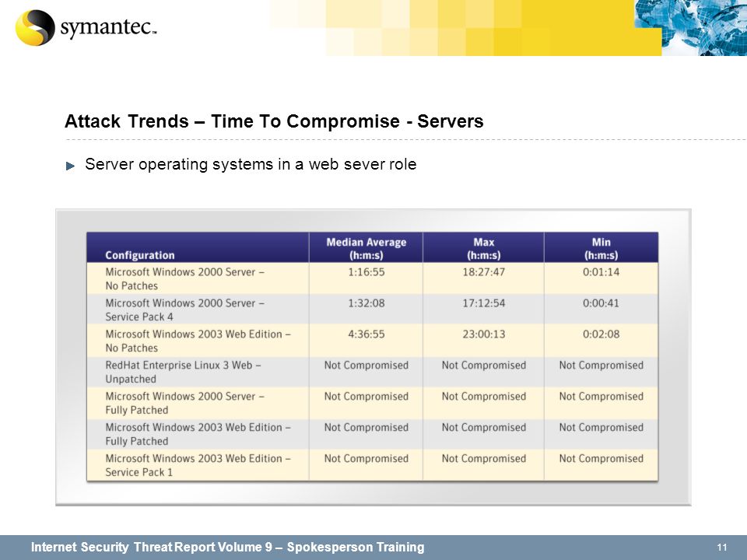Click the bullet text 'Server operating systems in a web sever role'
The width and height of the screenshot is (747, 560).
tap(251, 164)
